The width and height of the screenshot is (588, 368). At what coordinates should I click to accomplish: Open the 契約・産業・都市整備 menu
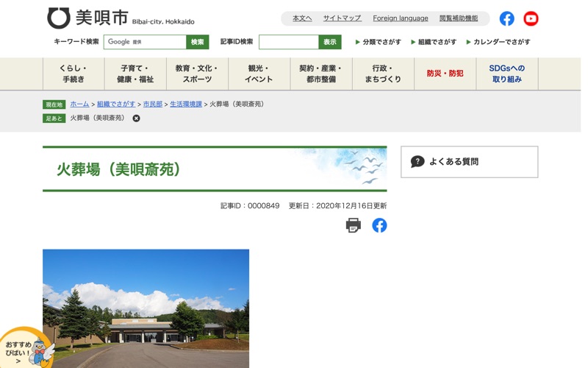[x=321, y=74]
